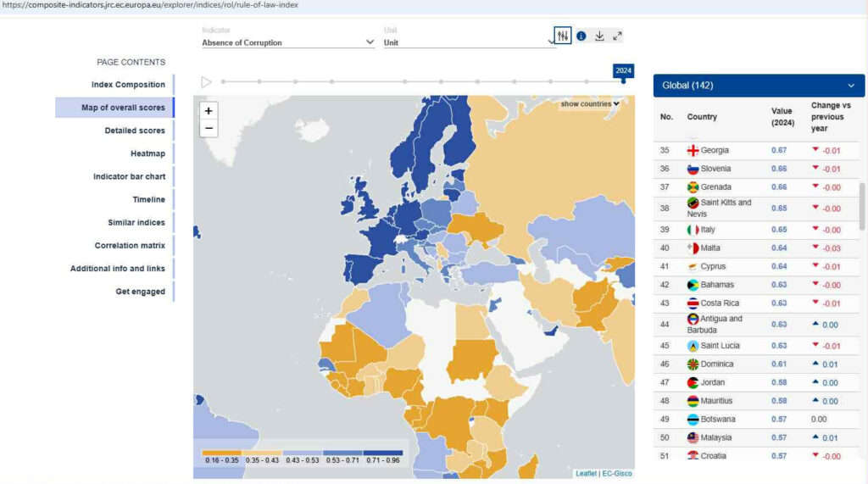Click the EC-Gisco attribution link
Screen dimensions: 868x484
tap(617, 473)
